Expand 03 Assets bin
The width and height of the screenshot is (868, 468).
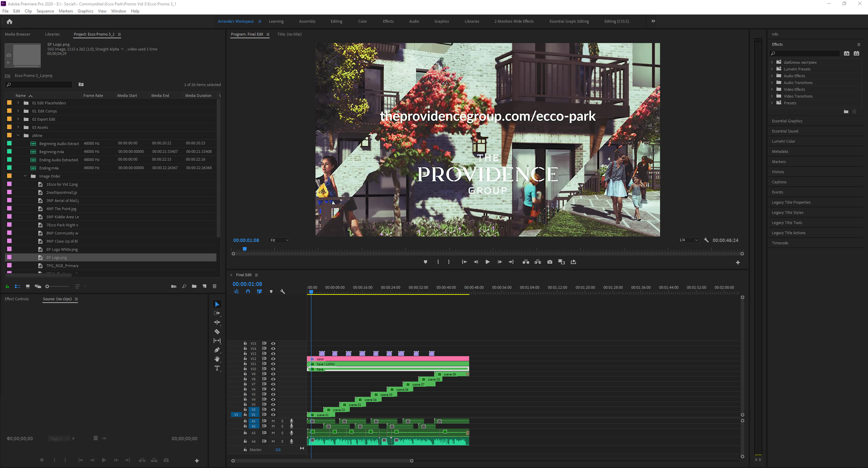[18, 127]
